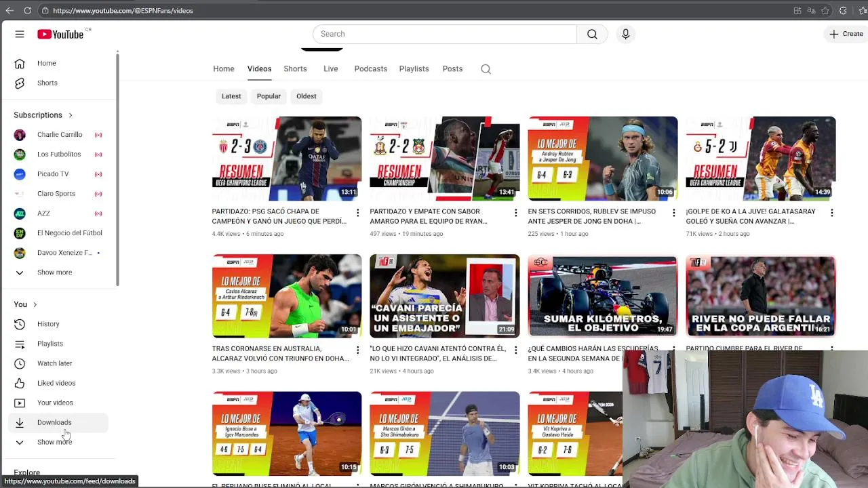Viewport: 868px width, 488px height.
Task: Click the search magnifier button
Action: pos(592,34)
